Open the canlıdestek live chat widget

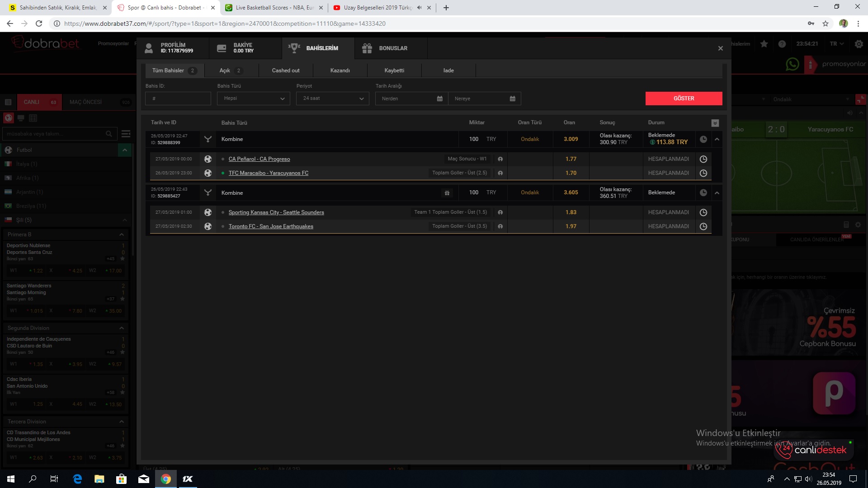(x=814, y=450)
